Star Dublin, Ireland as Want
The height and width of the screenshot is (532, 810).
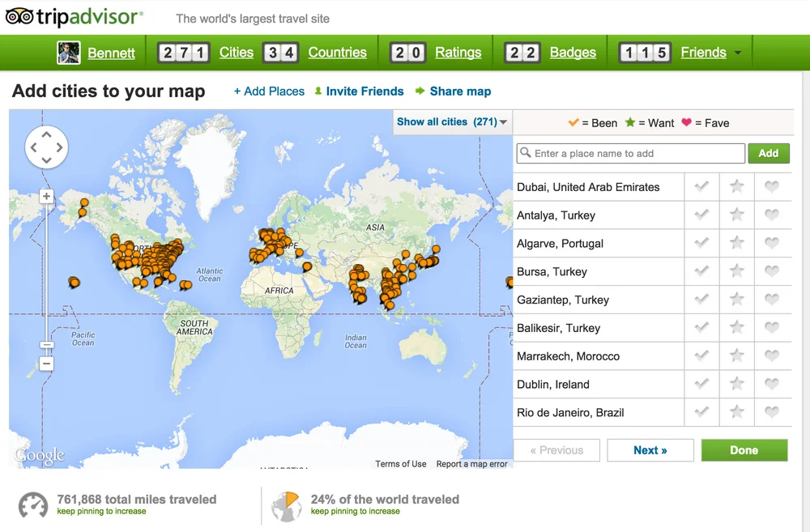[x=736, y=383]
